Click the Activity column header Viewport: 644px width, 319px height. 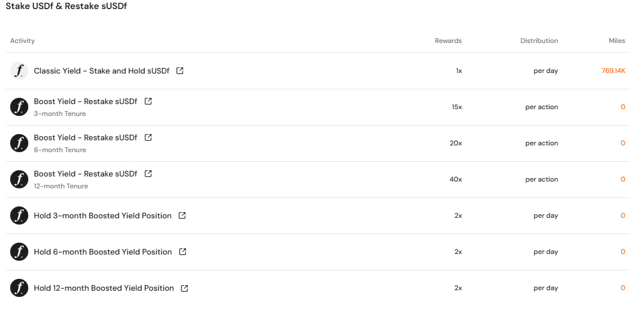click(x=23, y=41)
